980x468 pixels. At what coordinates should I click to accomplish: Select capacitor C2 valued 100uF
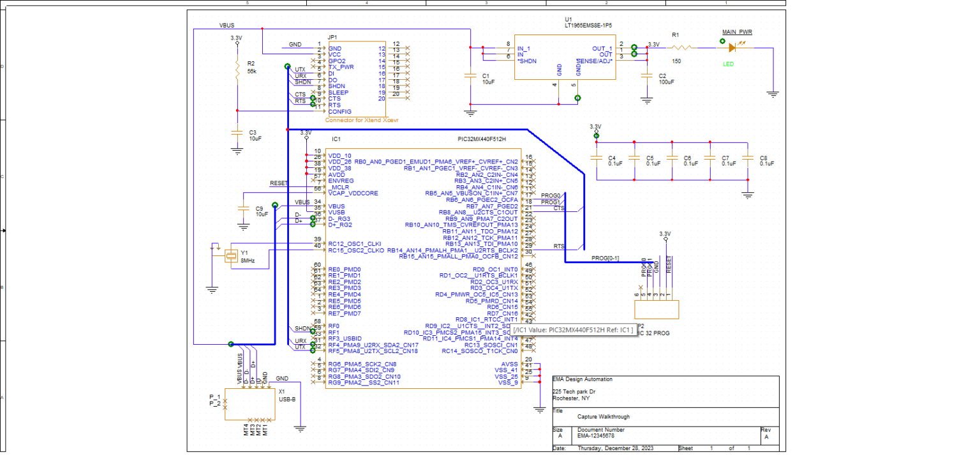click(646, 77)
